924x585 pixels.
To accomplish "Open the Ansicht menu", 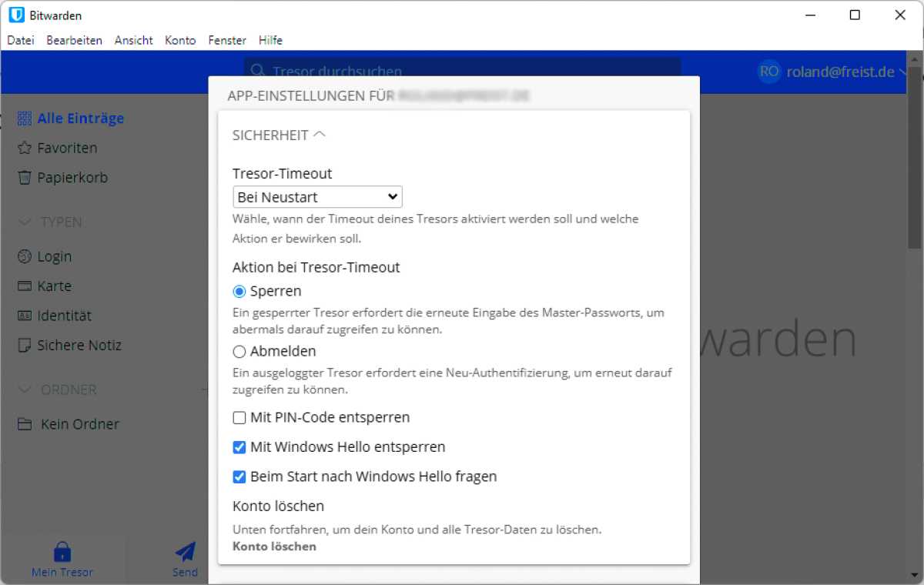I will (134, 40).
